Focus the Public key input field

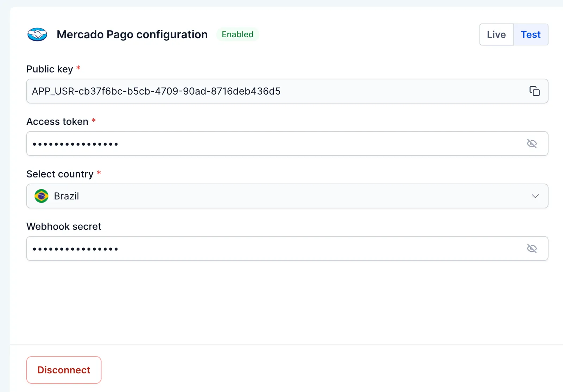click(287, 91)
